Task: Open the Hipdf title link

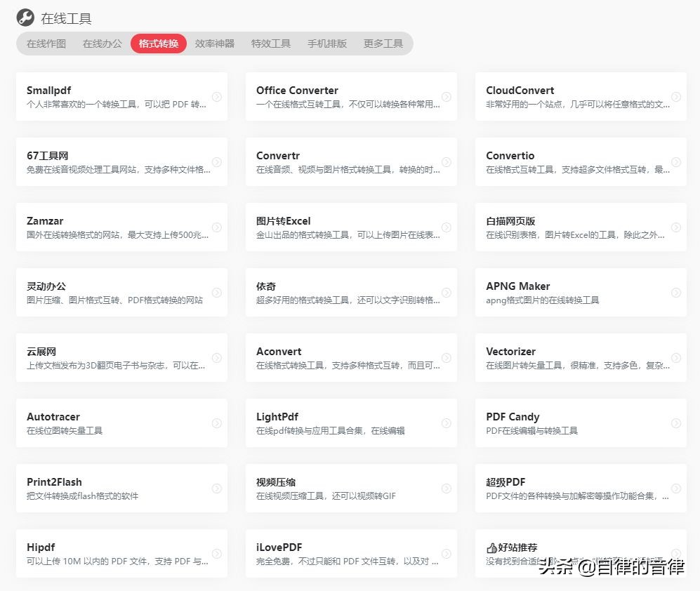Action: (x=41, y=547)
